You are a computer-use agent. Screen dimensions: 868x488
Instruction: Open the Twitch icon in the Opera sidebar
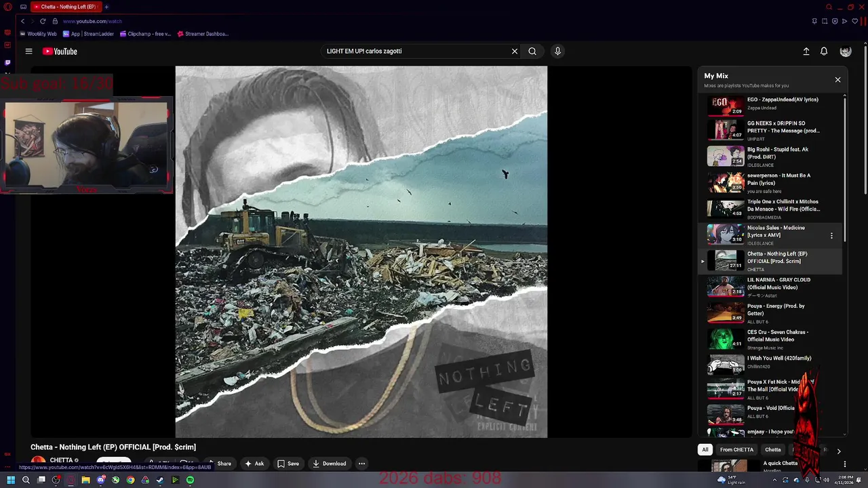pos(7,62)
